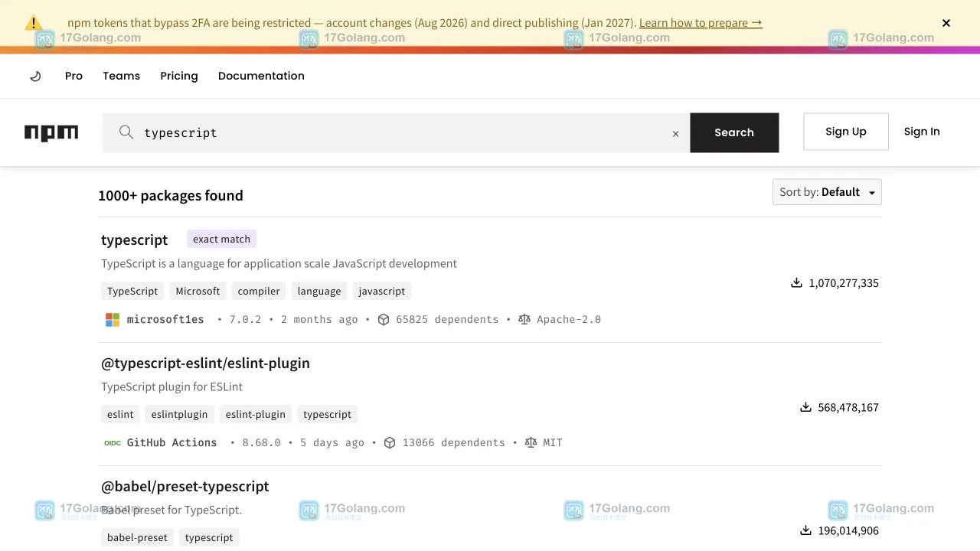Viewport: 980px width, 551px height.
Task: Click the Apache-2.0 license text
Action: 569,320
